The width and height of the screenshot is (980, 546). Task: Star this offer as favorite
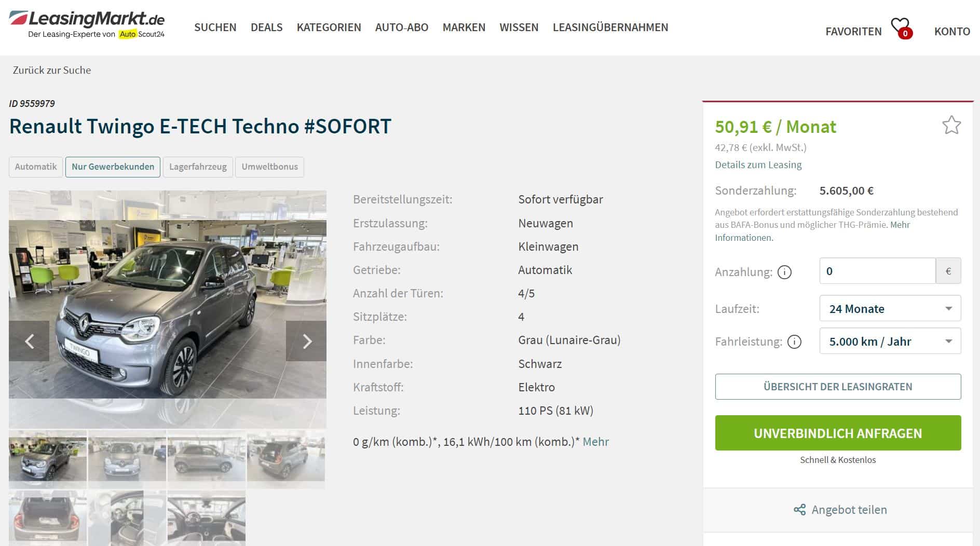951,125
